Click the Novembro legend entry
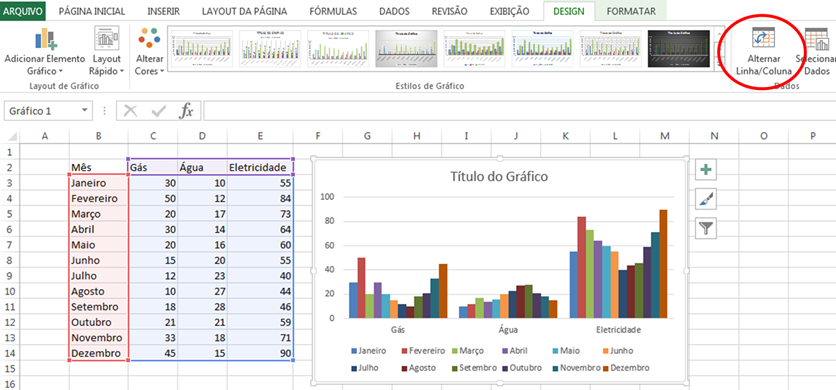Image resolution: width=836 pixels, height=390 pixels. (x=575, y=368)
